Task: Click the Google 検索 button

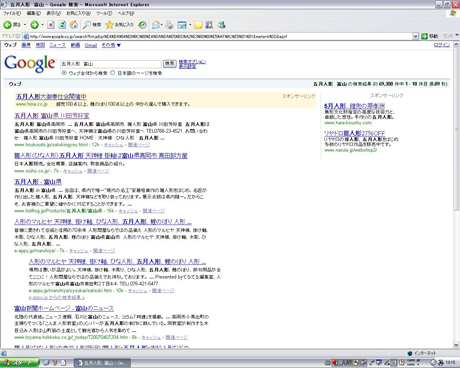Action: pos(170,63)
